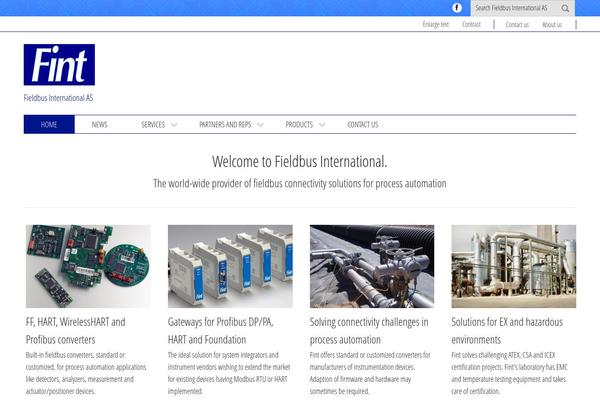Click the pipeline valve actuator image
Viewport: 600px width, 400px height.
pos(372,266)
